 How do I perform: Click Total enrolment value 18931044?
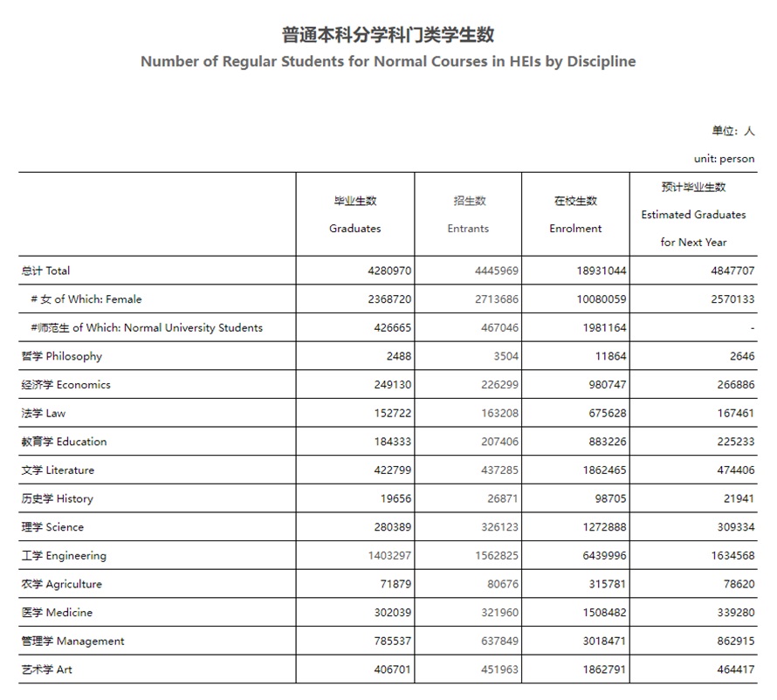point(602,271)
